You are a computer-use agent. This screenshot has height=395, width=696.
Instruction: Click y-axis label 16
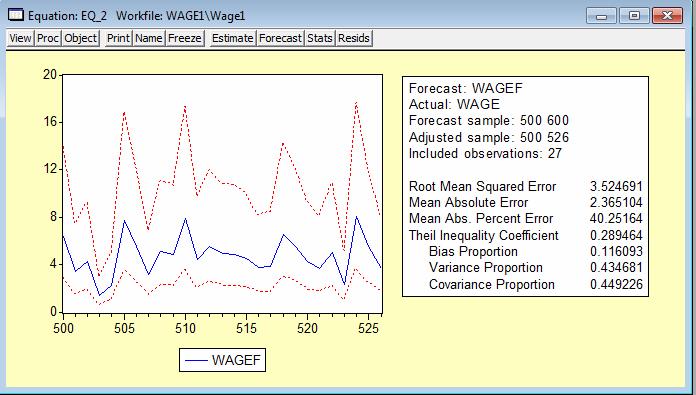(x=50, y=122)
